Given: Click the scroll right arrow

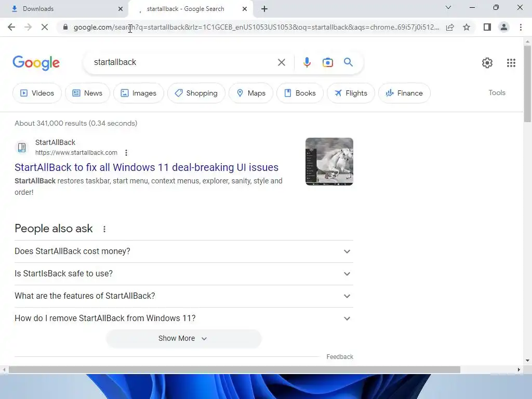Looking at the screenshot, I should [x=519, y=369].
